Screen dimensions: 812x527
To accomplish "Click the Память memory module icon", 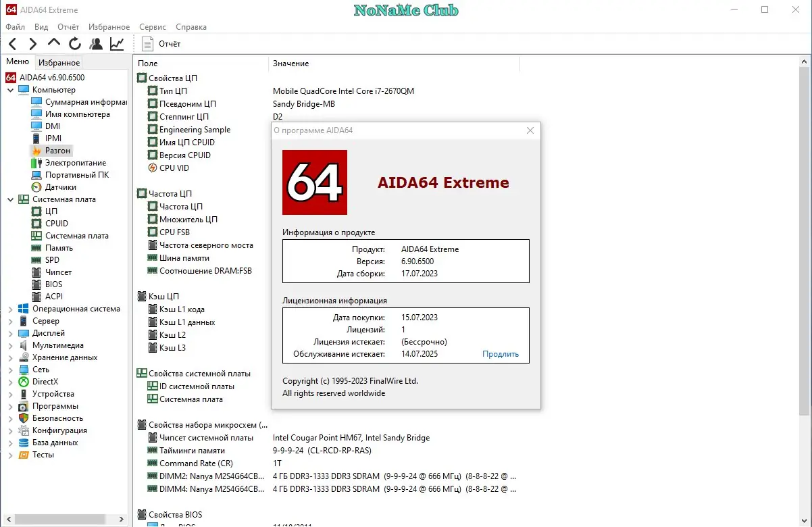I will click(x=36, y=248).
